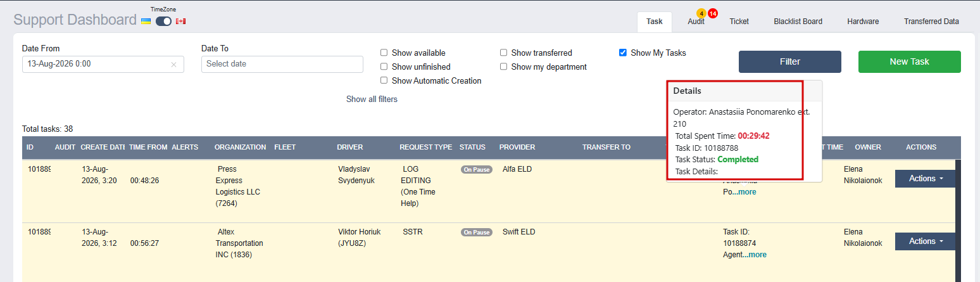
Task: Click Alfa ELD provider cell
Action: point(518,169)
